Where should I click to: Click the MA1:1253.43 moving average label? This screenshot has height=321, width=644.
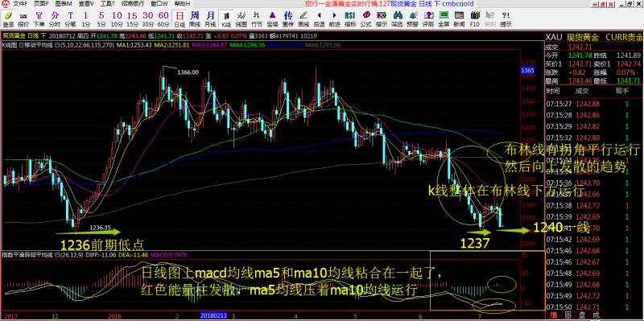tap(134, 45)
